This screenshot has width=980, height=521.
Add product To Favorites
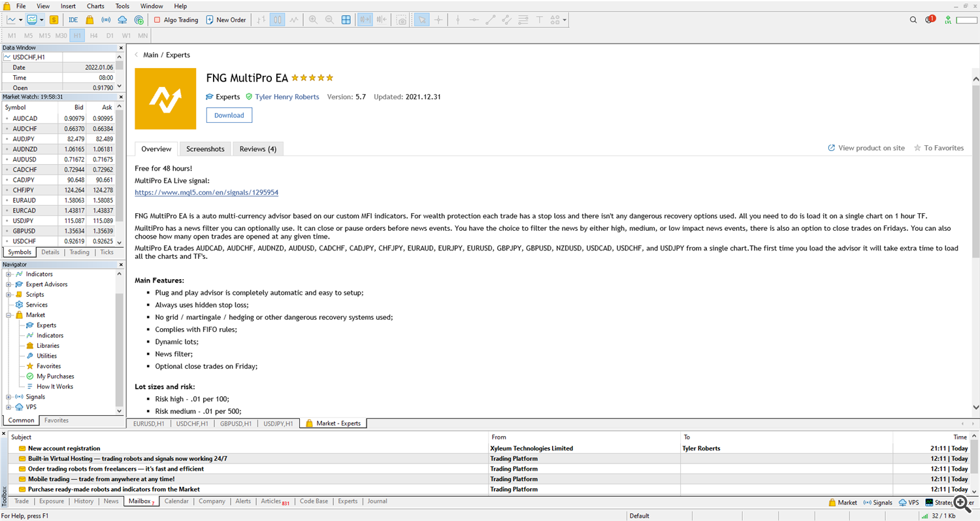[x=939, y=148]
